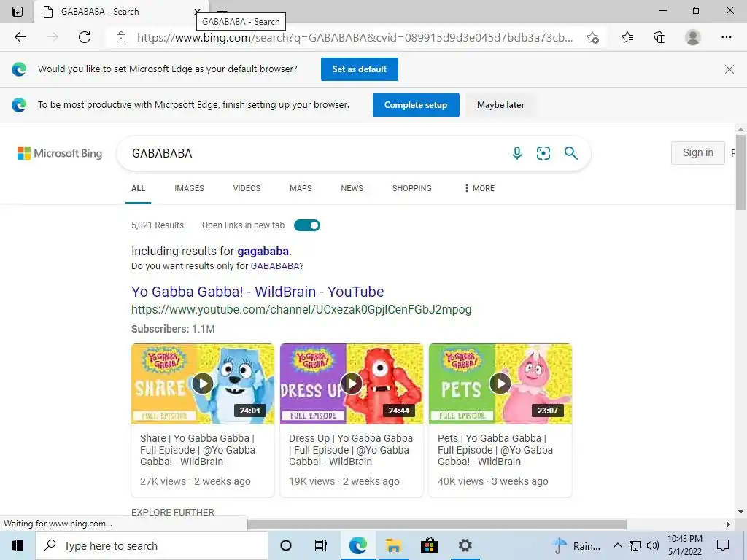Switch to the VIDEOS tab
747x560 pixels.
point(247,189)
